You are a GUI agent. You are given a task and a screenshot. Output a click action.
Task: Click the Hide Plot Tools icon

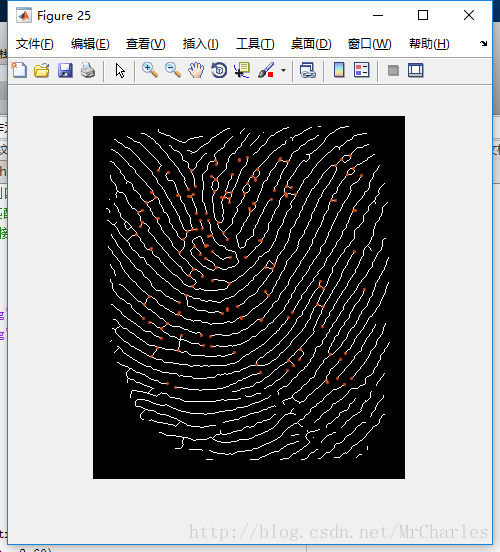[x=393, y=70]
